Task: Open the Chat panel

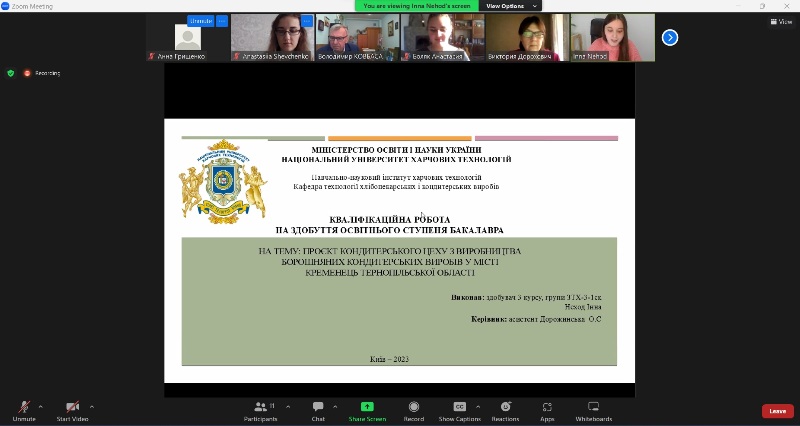Action: tap(318, 411)
